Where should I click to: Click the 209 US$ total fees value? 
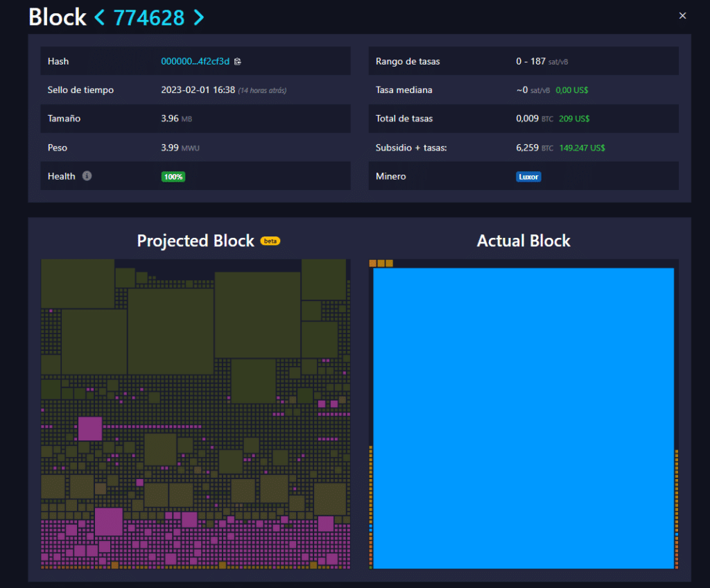574,119
